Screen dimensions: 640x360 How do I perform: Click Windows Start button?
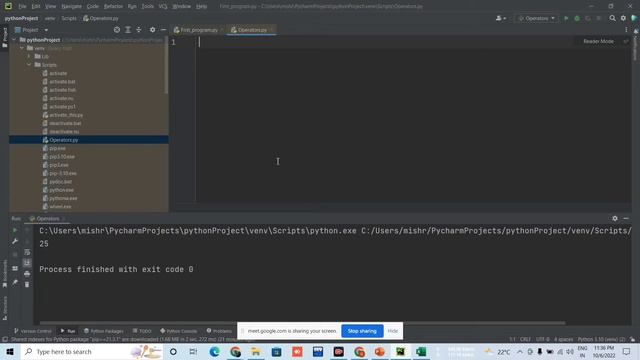click(10, 351)
